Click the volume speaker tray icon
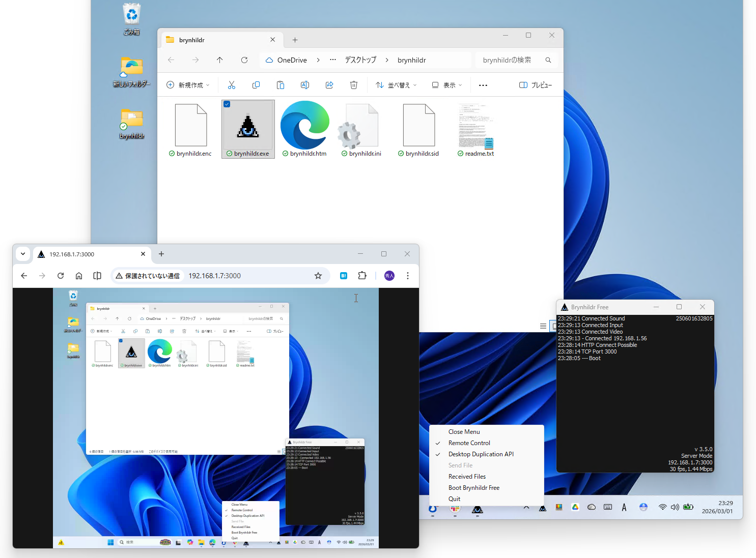The width and height of the screenshot is (756, 558). (675, 507)
